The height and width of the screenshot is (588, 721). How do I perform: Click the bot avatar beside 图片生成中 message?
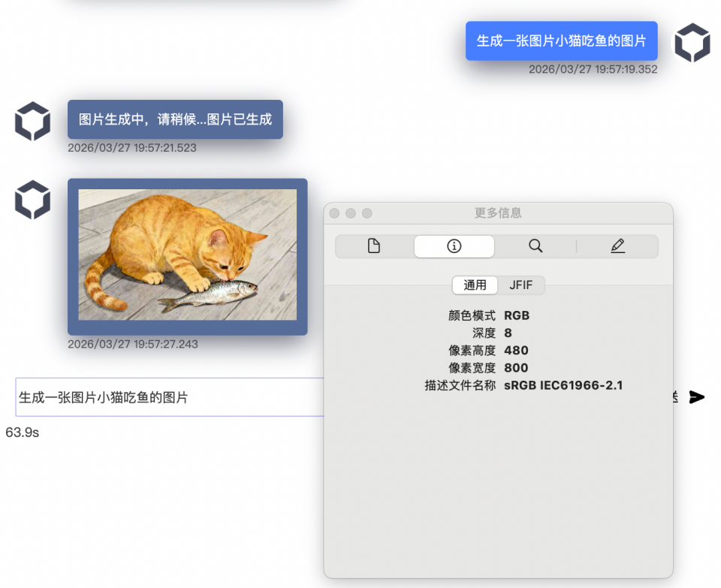coord(32,120)
